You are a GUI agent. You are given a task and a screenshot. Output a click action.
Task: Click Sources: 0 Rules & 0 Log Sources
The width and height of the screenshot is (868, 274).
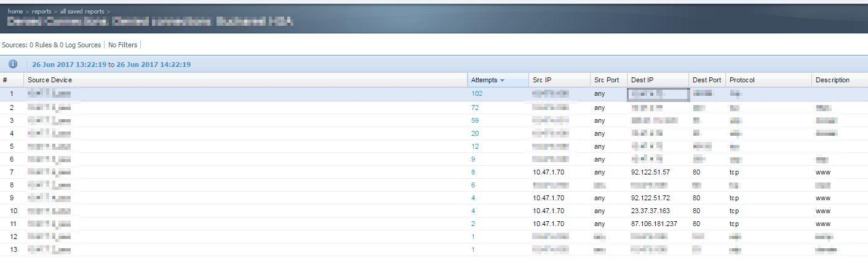coord(52,45)
